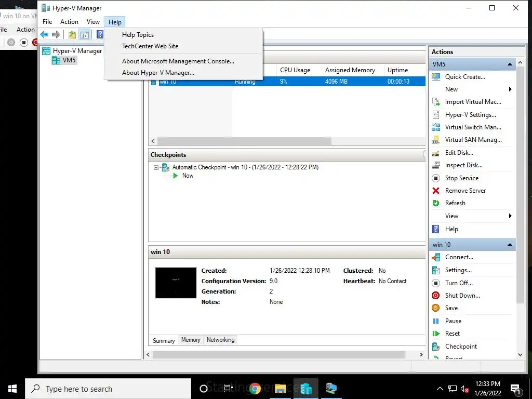
Task: Click the orange Save icon
Action: click(x=436, y=308)
